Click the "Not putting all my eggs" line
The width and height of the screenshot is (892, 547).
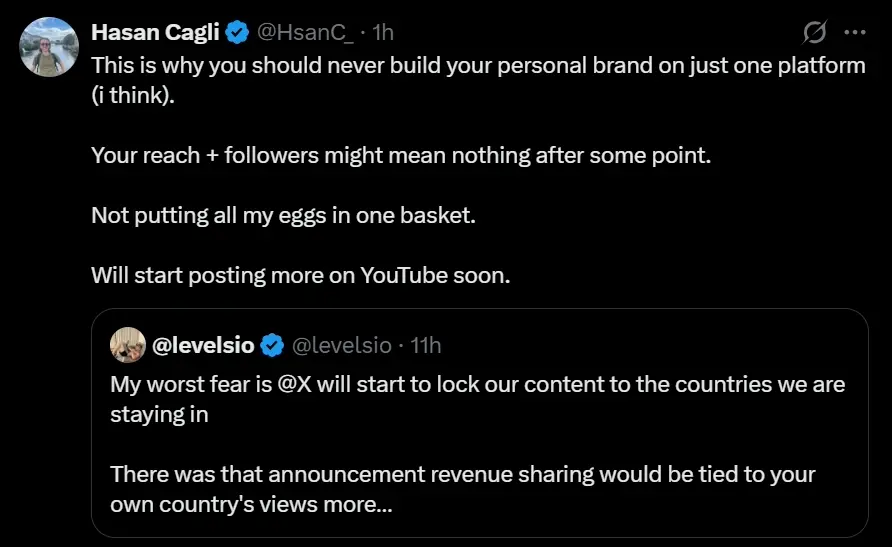283,215
